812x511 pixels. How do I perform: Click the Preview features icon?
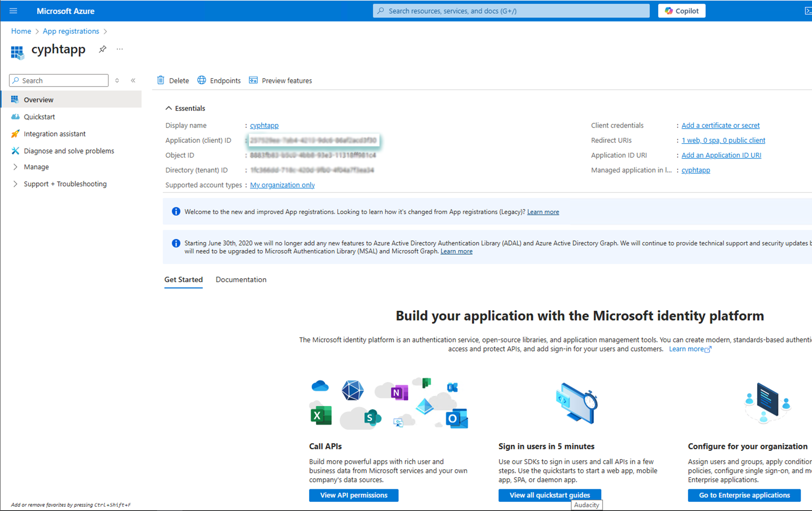(253, 80)
